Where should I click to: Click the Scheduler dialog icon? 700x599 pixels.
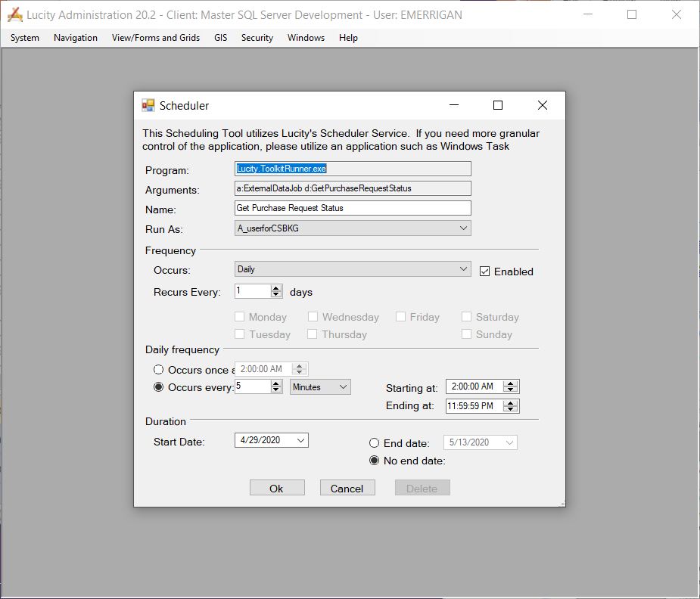pos(148,105)
